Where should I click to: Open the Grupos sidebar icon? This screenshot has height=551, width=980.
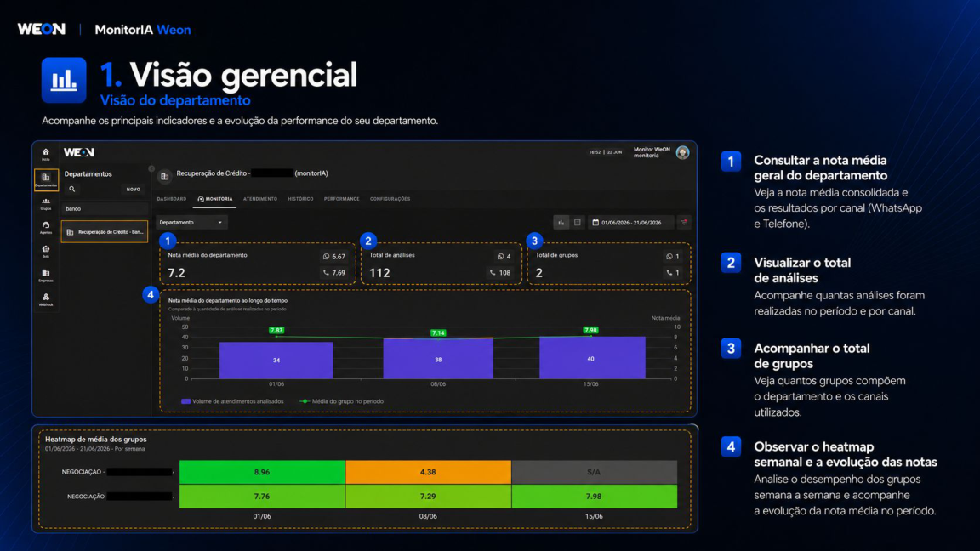point(46,204)
